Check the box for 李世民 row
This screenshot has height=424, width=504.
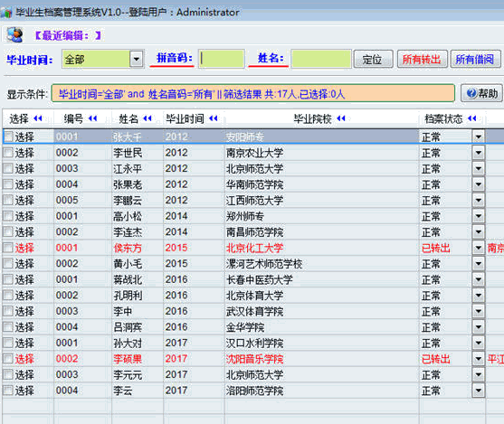[x=8, y=152]
